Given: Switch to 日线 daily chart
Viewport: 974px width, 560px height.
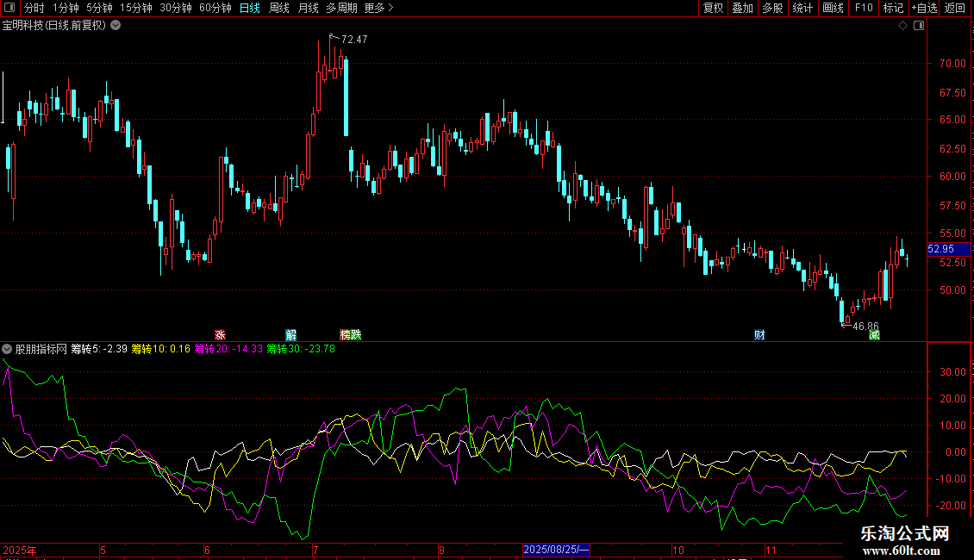Looking at the screenshot, I should tap(250, 8).
